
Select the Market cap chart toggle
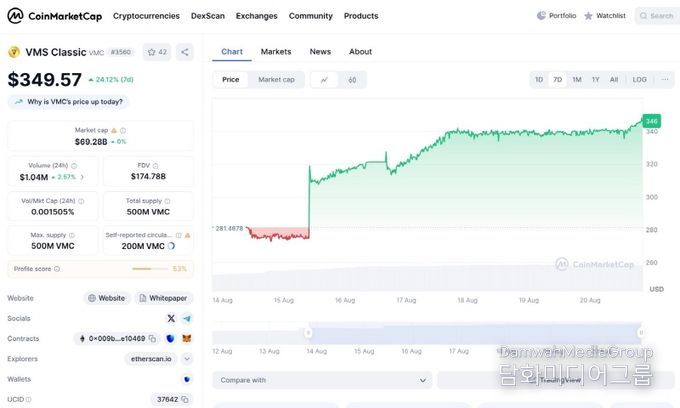click(x=276, y=80)
